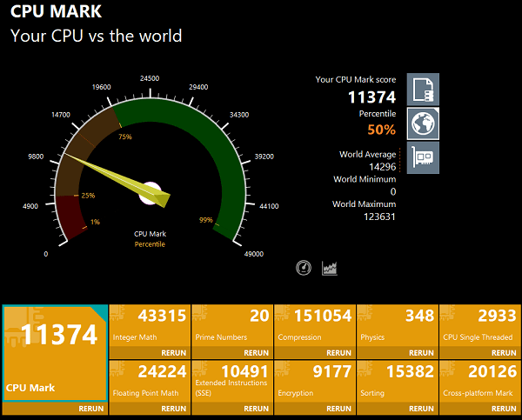522x420 pixels.
Task: Click the CPU MARK page heading
Action: [x=56, y=11]
